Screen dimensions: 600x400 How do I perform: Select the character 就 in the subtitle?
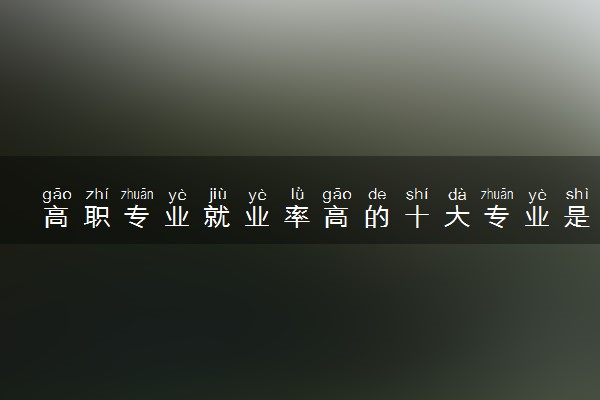pos(217,217)
